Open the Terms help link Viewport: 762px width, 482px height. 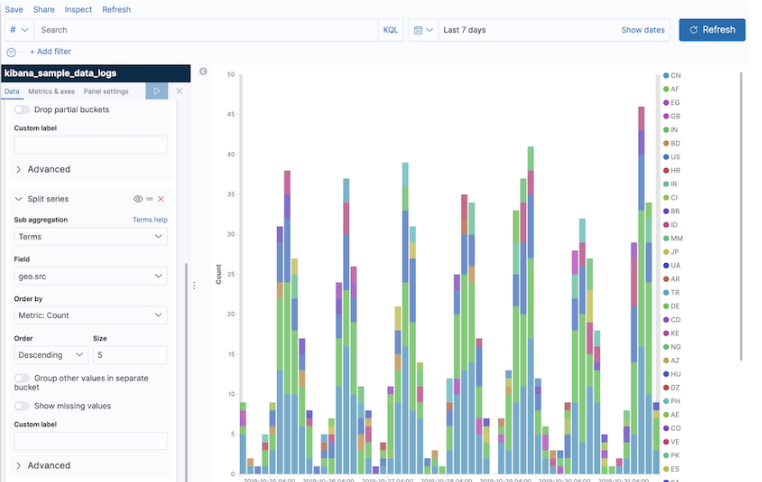150,220
